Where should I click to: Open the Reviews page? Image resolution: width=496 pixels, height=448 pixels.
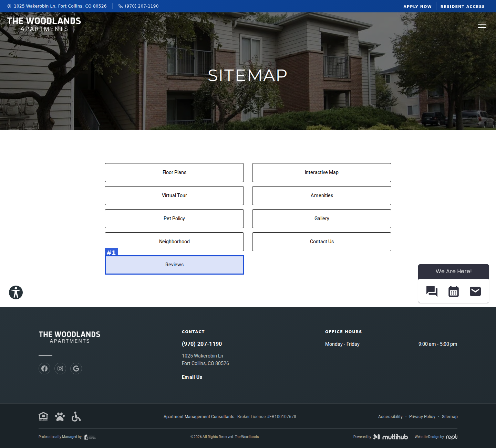click(174, 265)
